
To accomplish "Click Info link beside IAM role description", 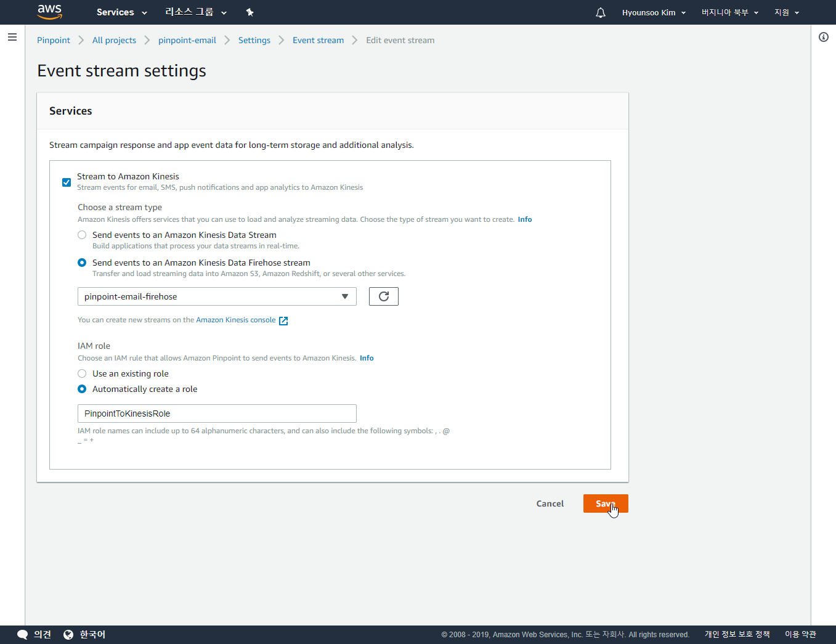I will [x=367, y=358].
